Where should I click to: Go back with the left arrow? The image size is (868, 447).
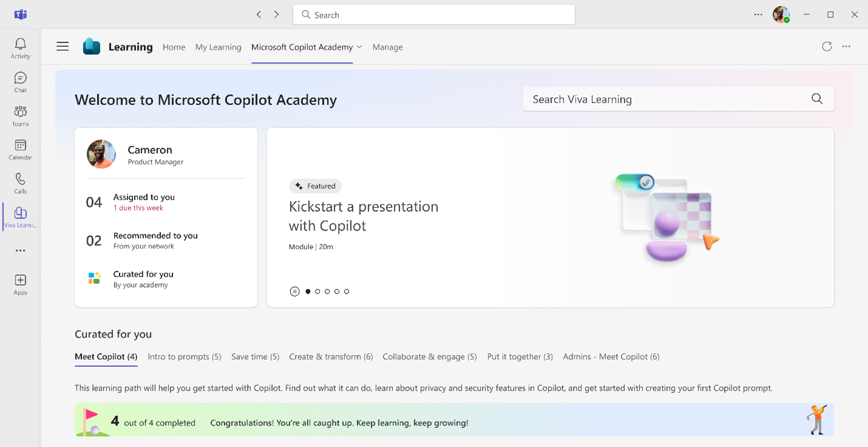click(x=259, y=15)
